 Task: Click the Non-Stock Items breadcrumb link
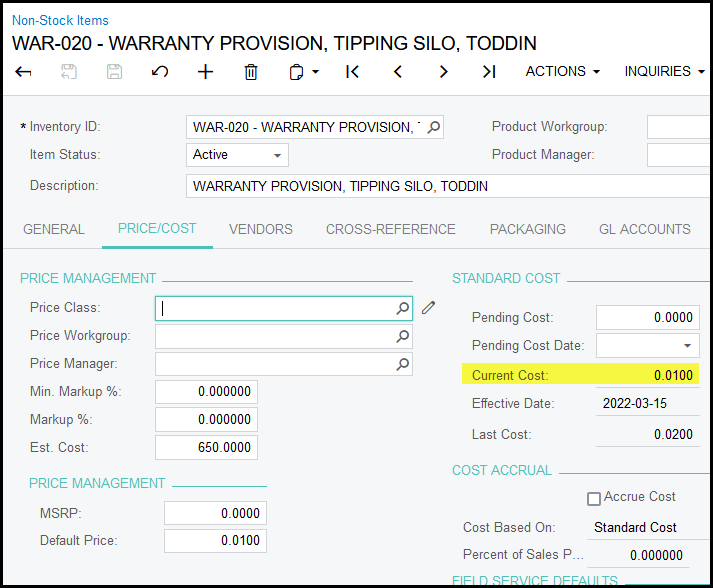60,20
